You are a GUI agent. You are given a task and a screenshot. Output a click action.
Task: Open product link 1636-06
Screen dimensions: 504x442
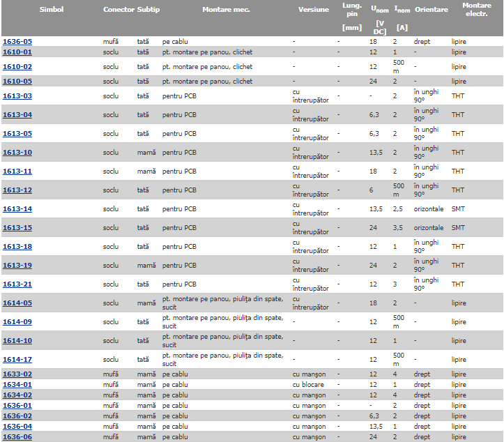point(17,437)
